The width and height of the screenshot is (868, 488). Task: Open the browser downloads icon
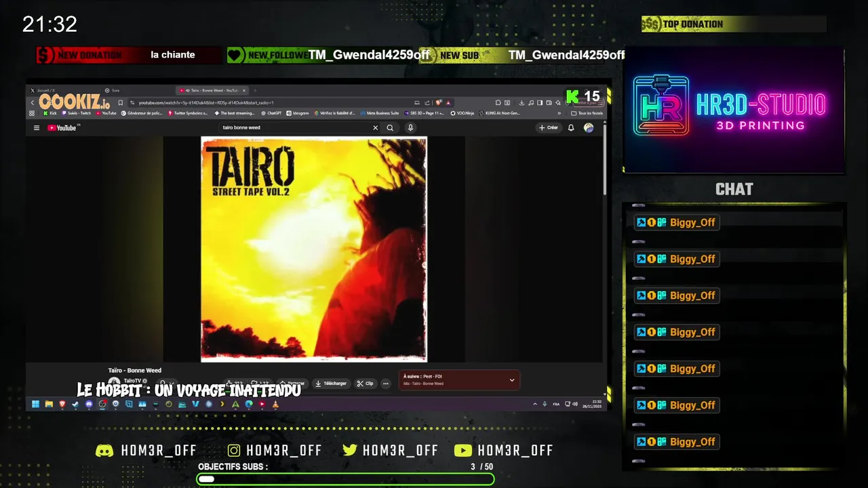(521, 102)
